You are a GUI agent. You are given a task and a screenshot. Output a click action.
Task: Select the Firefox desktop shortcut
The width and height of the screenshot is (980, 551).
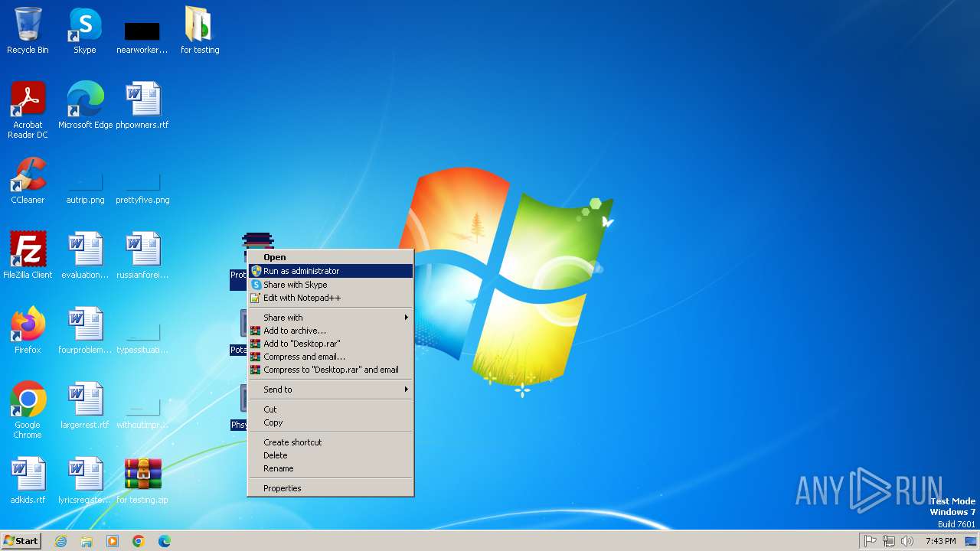click(28, 331)
